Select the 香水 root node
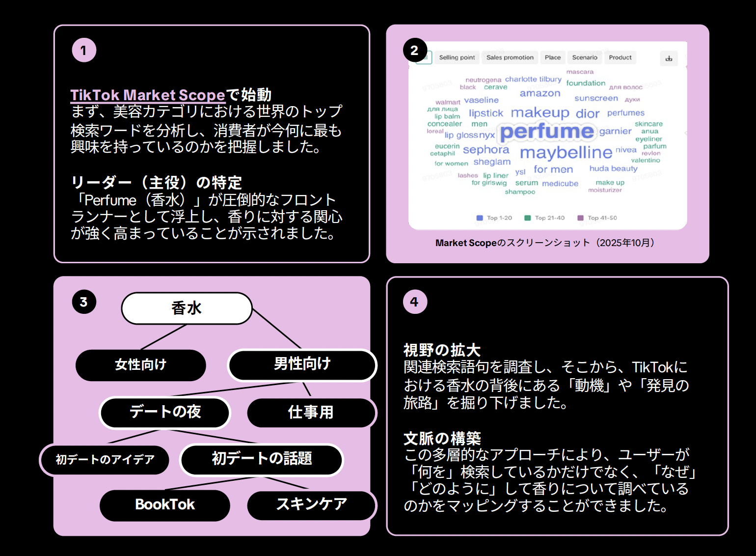 click(x=187, y=308)
